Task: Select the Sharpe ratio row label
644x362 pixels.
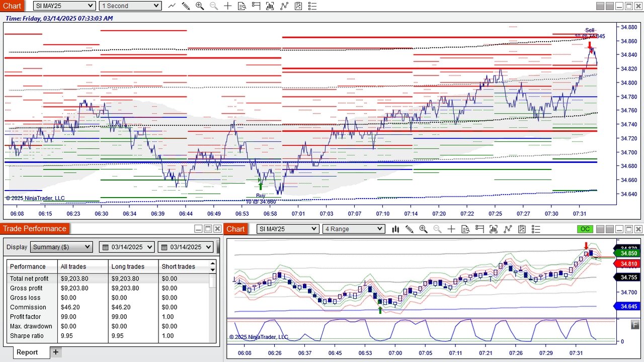Action: (x=27, y=336)
